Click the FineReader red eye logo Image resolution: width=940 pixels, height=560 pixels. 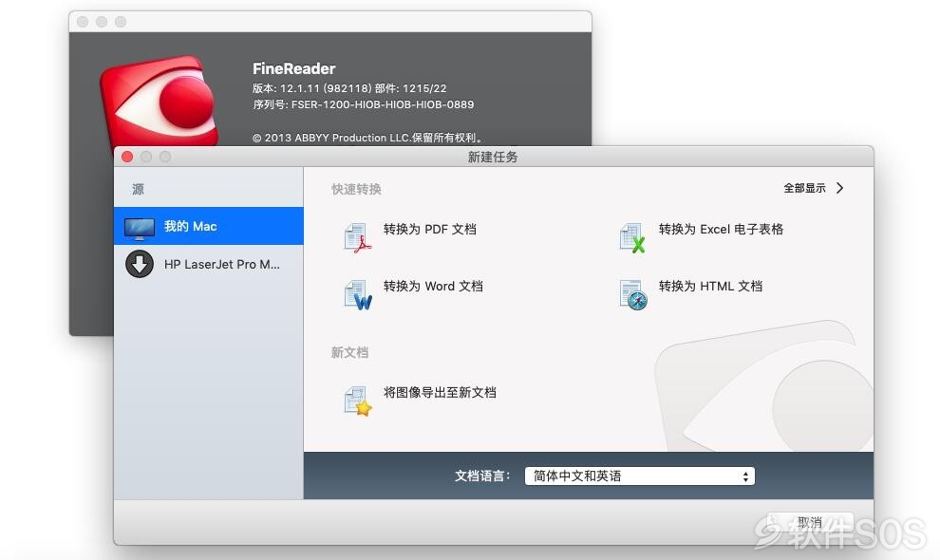160,101
